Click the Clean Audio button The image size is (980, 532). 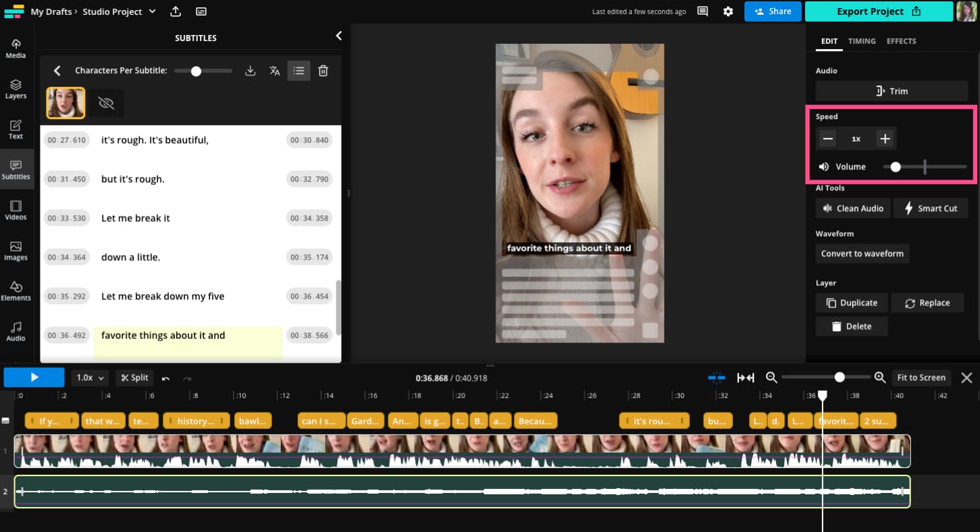(853, 208)
